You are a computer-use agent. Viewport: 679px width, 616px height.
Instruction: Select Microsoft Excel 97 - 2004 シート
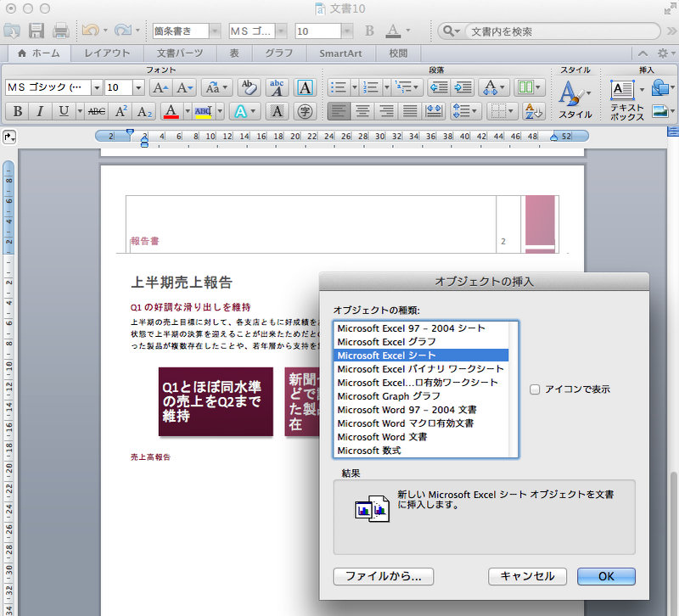coord(421,328)
